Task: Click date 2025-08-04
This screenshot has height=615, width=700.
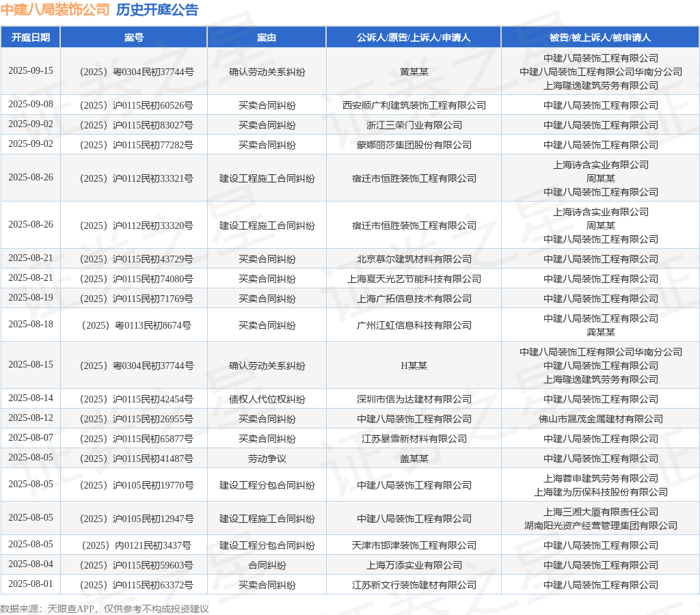Action: (30, 564)
